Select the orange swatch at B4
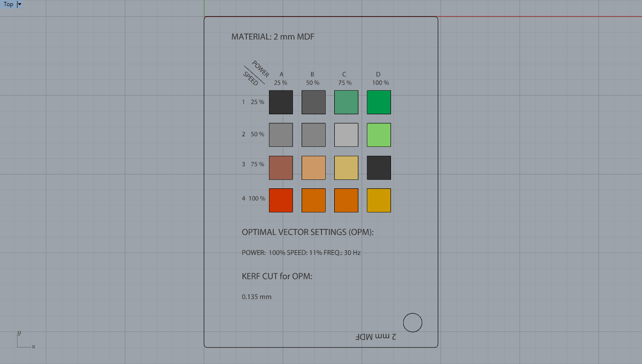The image size is (642, 364). pos(313,200)
